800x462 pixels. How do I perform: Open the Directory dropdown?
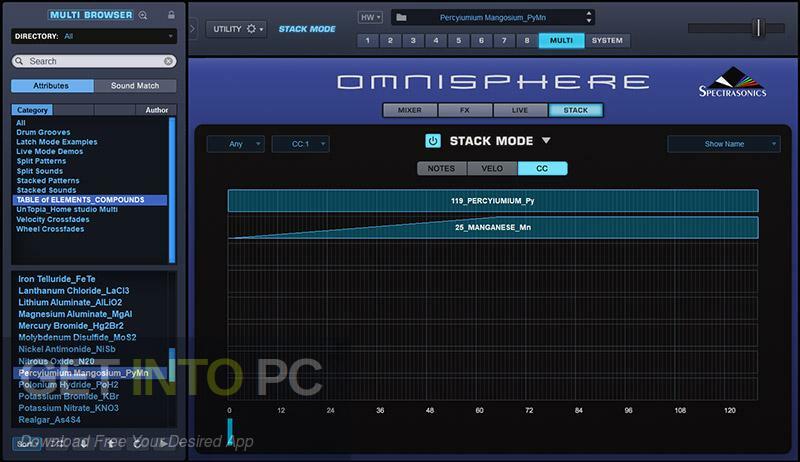click(x=94, y=36)
